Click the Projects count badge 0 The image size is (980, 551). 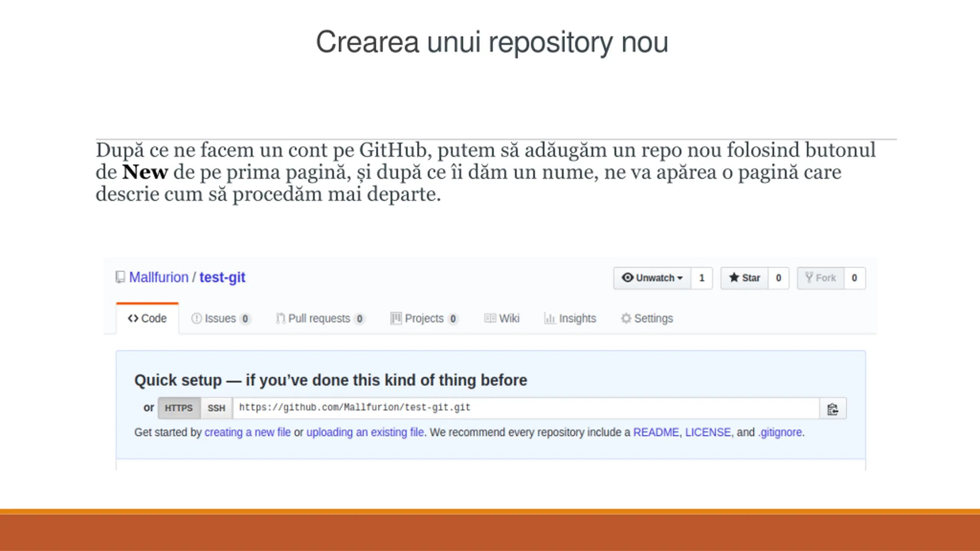pos(453,319)
